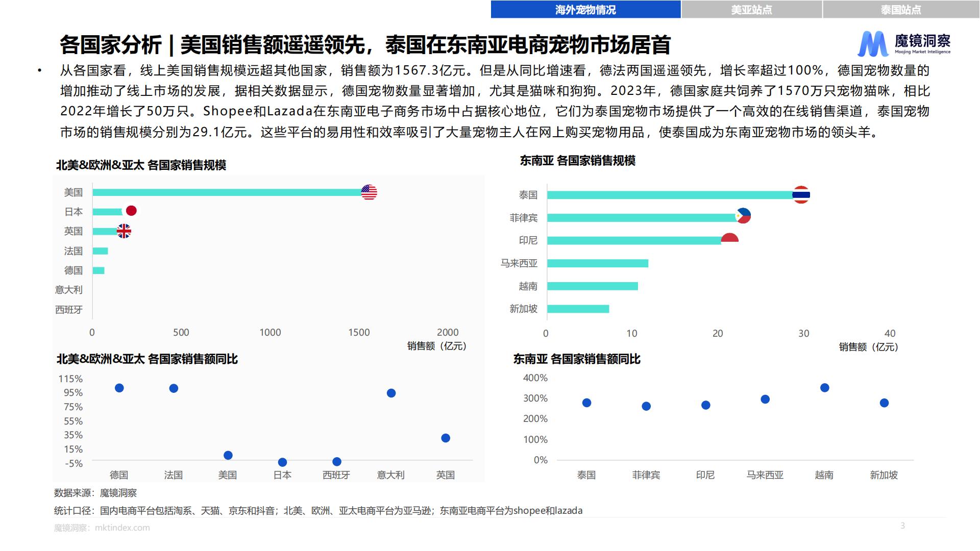This screenshot has height=551, width=980.
Task: Open the 泰国站点 tab
Action: [x=901, y=10]
